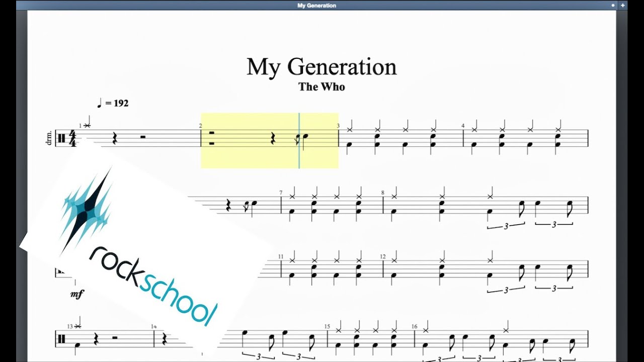This screenshot has height=362, width=644.
Task: Click the 4/4 time signature
Action: (x=72, y=138)
